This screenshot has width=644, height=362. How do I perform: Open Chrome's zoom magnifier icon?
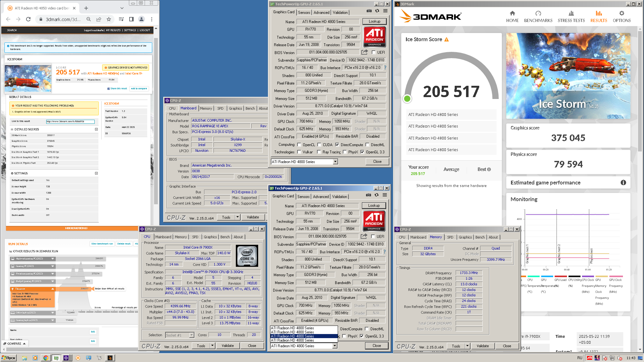(89, 19)
